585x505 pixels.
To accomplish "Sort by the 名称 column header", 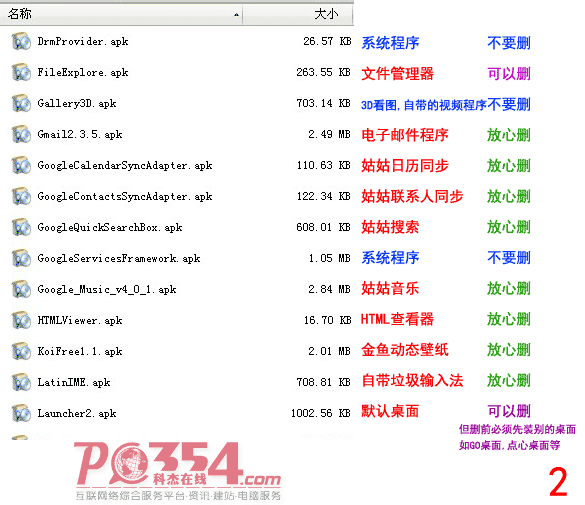I will [121, 14].
